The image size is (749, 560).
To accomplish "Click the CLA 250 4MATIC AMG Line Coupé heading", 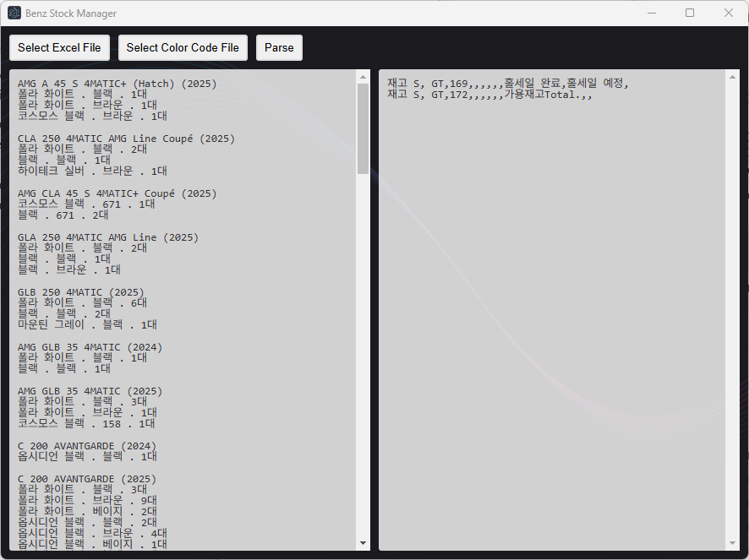I will pos(126,139).
